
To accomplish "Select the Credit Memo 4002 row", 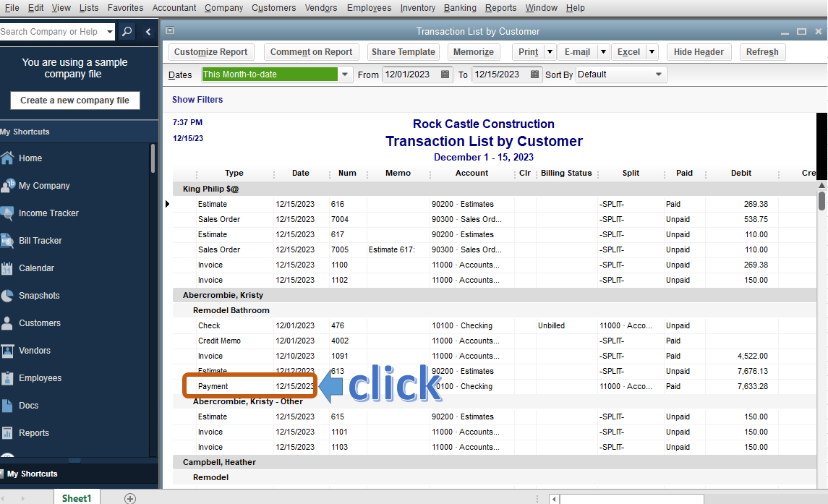I will 494,341.
